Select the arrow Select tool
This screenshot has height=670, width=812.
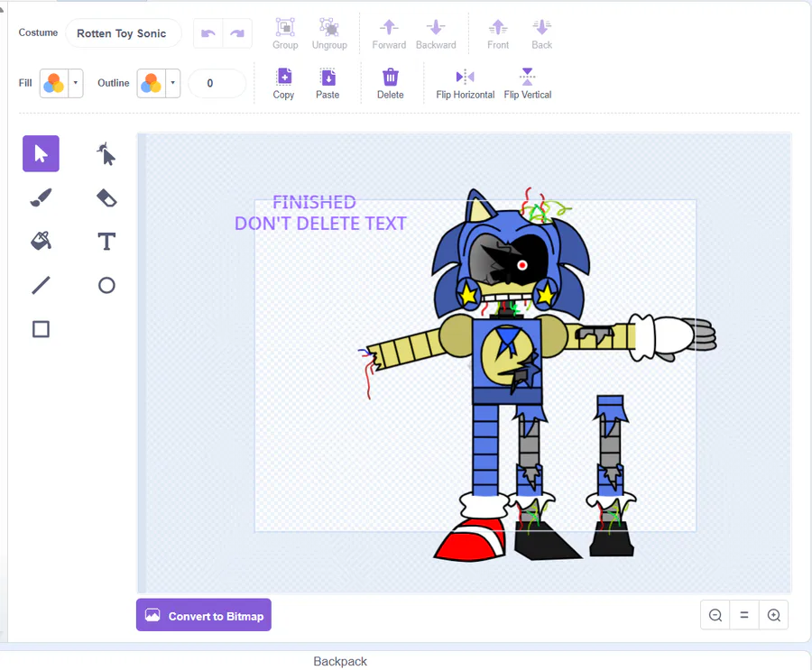[x=41, y=154]
